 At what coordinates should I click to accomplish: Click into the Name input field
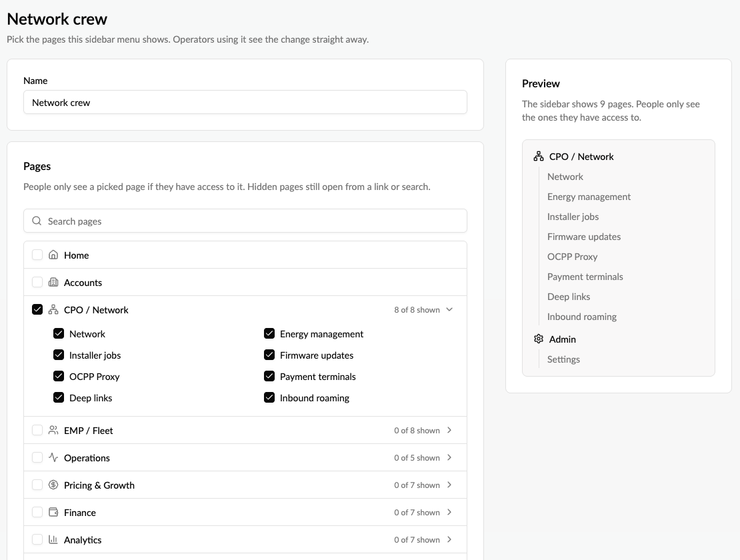point(245,103)
